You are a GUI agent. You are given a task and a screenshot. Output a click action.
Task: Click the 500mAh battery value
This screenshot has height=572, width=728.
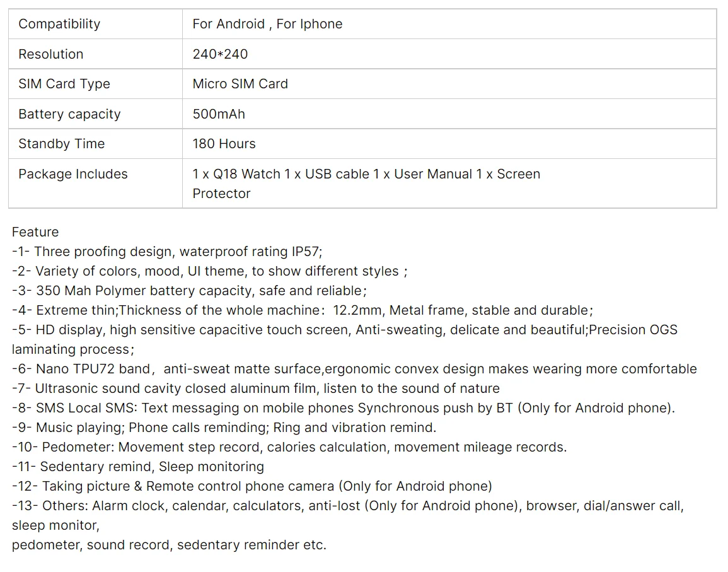[219, 114]
